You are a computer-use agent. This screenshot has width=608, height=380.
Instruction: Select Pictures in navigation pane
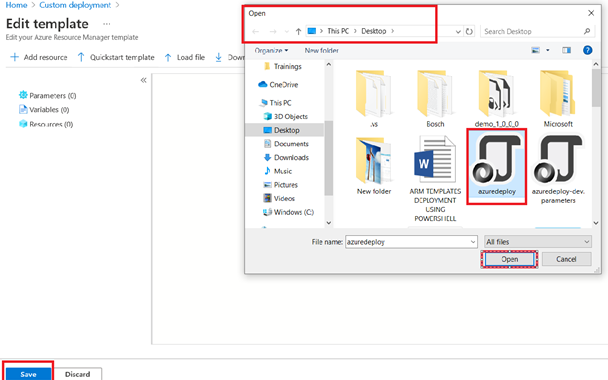pyautogui.click(x=281, y=185)
